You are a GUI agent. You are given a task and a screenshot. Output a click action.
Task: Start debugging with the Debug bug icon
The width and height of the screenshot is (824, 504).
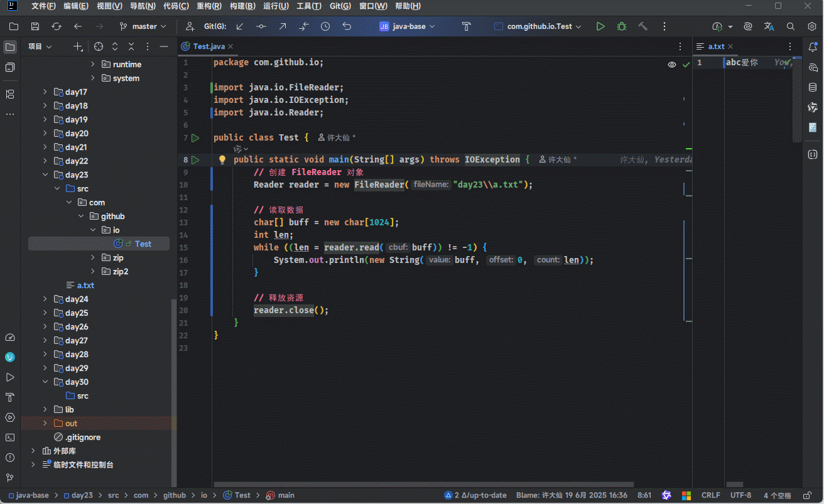coord(622,26)
